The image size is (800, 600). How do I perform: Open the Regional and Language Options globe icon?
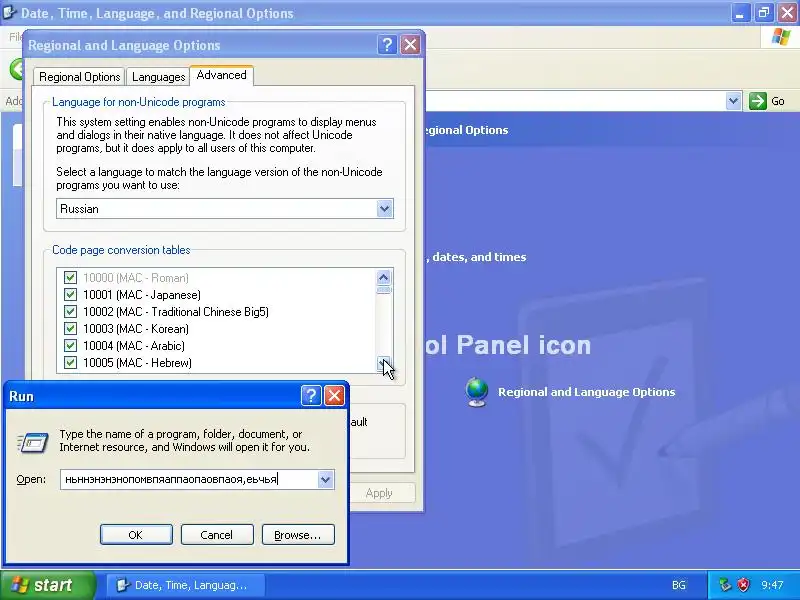point(477,392)
